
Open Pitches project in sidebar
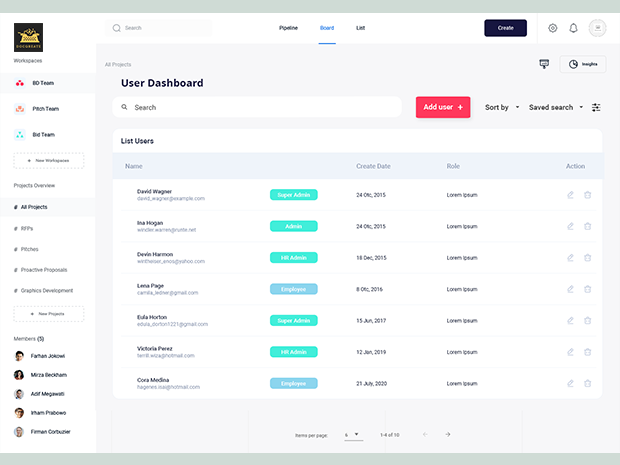(26, 249)
